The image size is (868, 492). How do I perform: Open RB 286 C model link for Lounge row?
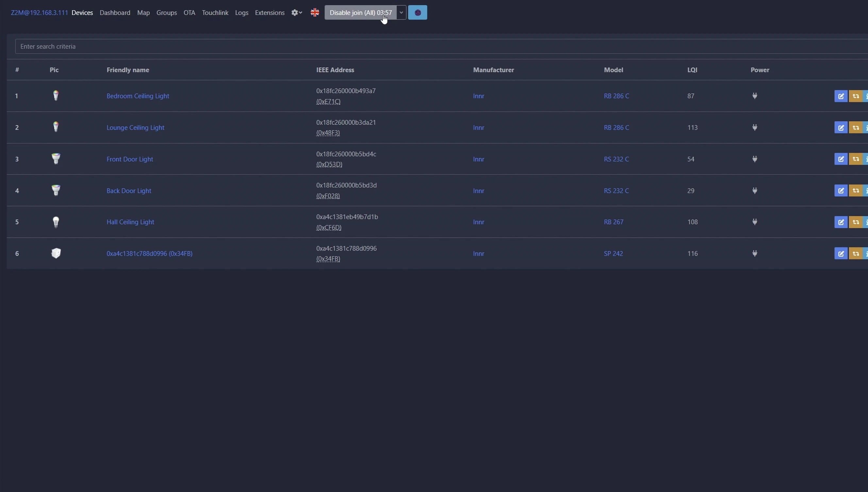(616, 127)
